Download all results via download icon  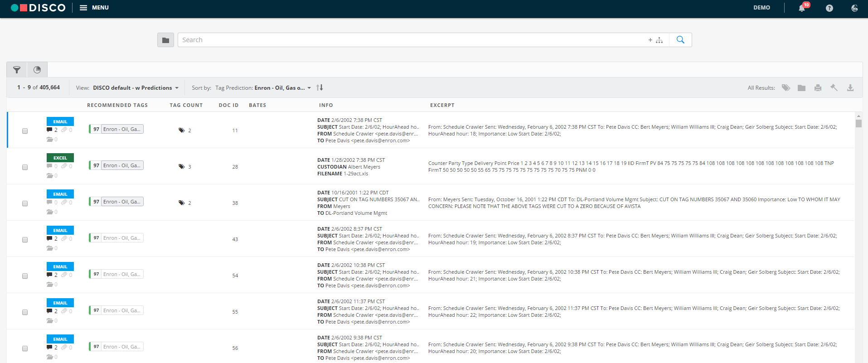pyautogui.click(x=850, y=87)
